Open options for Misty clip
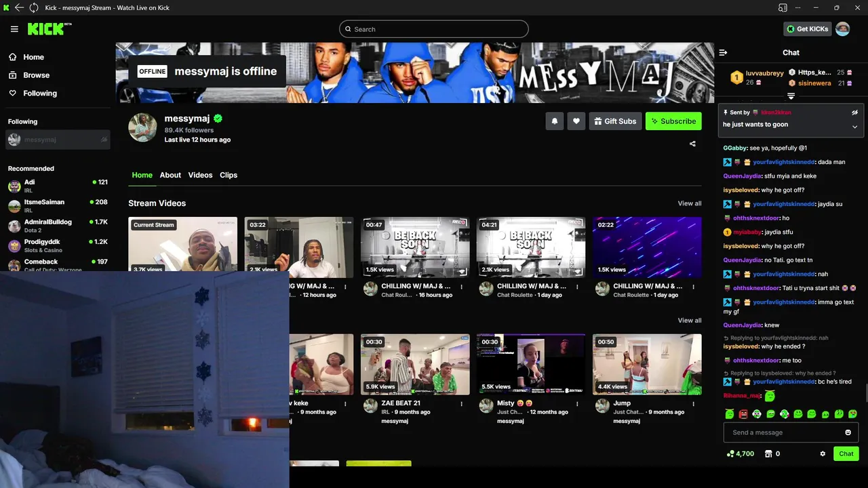868x488 pixels. tap(577, 403)
